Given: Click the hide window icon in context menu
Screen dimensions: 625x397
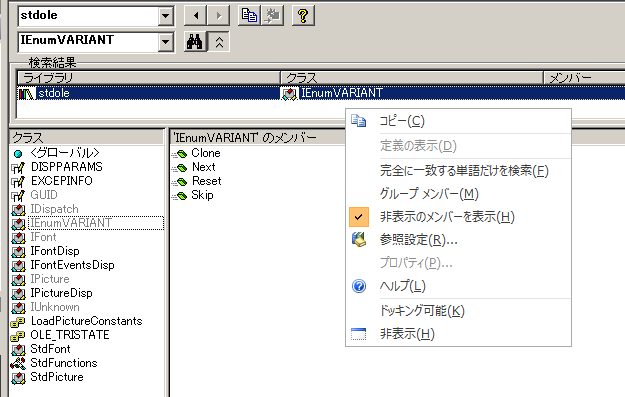Looking at the screenshot, I should pos(359,334).
